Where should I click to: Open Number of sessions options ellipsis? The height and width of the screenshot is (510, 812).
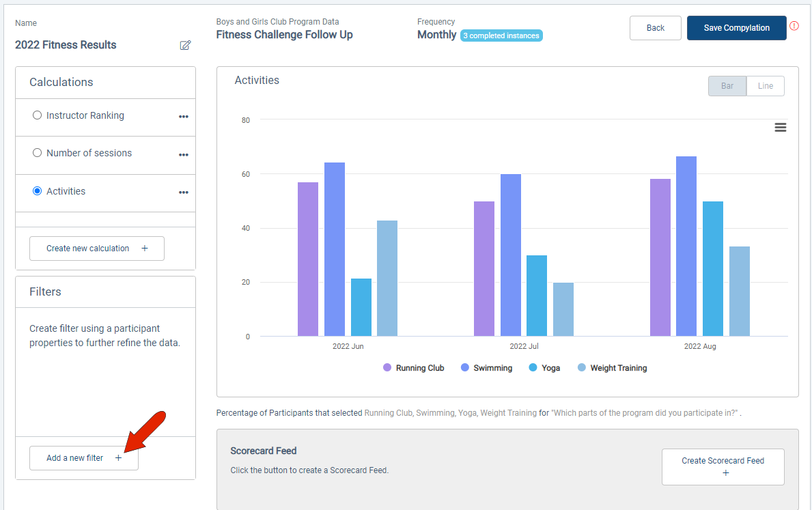[x=183, y=155]
